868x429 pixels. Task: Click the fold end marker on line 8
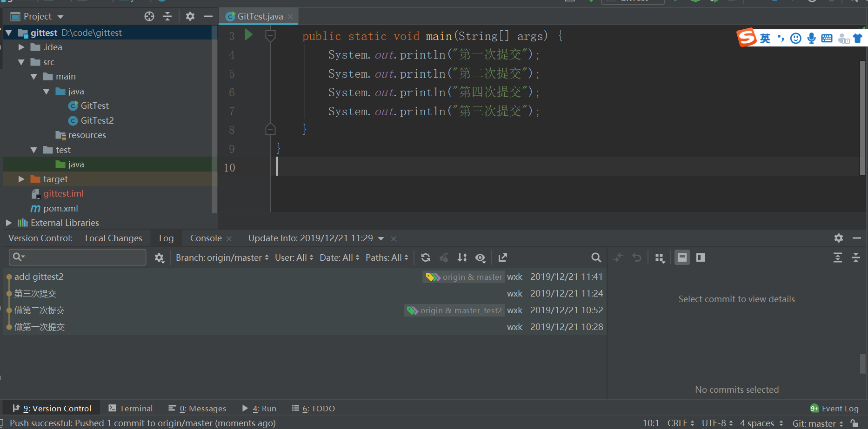(x=270, y=129)
